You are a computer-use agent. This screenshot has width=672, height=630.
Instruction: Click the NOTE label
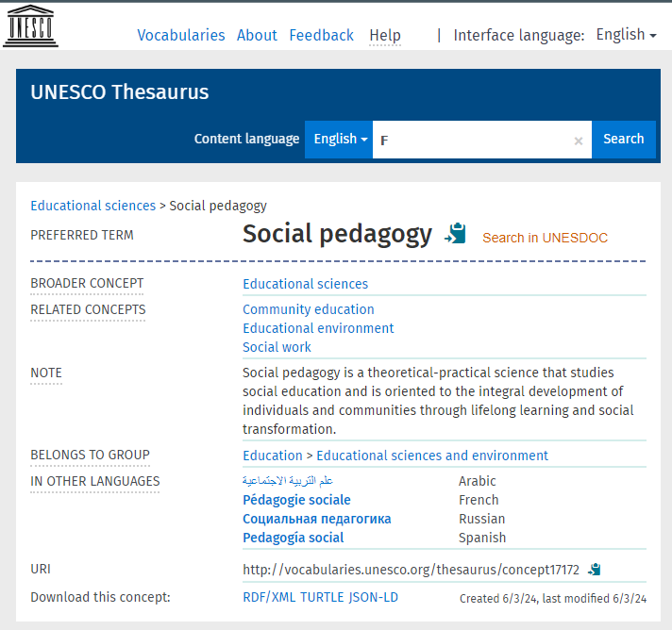click(x=46, y=373)
